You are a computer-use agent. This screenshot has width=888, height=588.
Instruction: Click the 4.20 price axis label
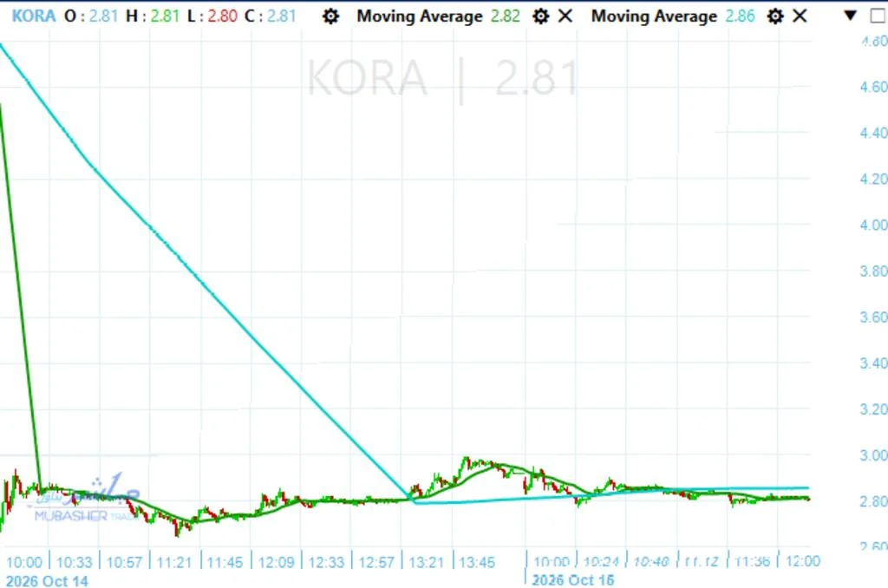[873, 179]
